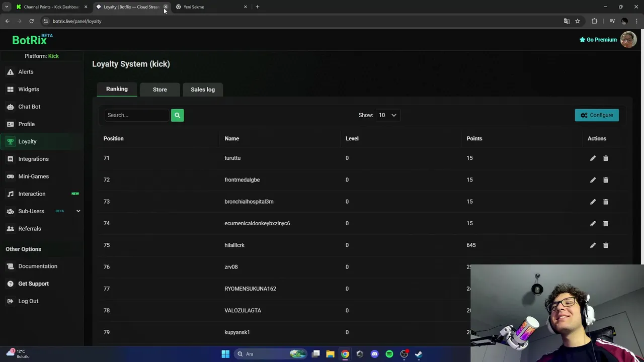This screenshot has height=362, width=644.
Task: Open Spotify from the taskbar
Action: [389, 354]
